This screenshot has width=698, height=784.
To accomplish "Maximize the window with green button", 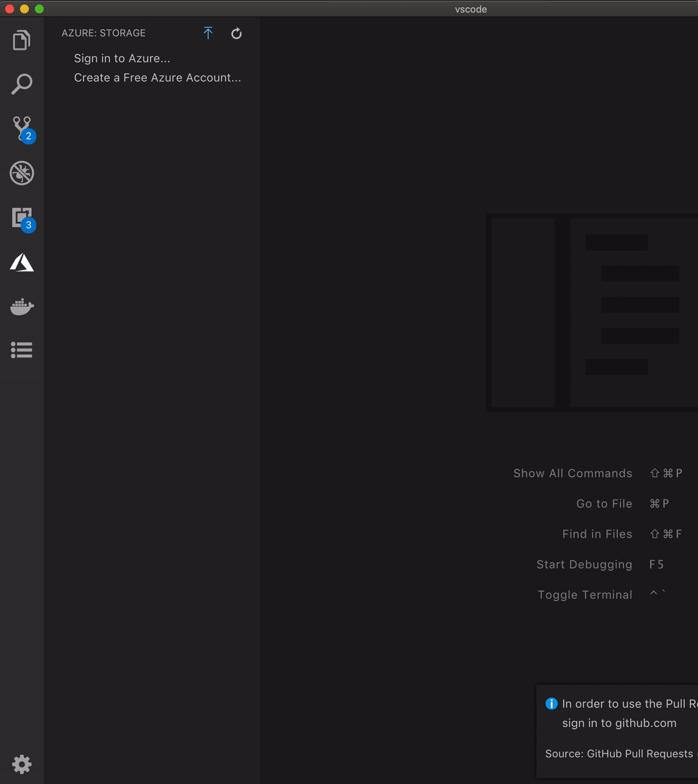I will (x=39, y=8).
